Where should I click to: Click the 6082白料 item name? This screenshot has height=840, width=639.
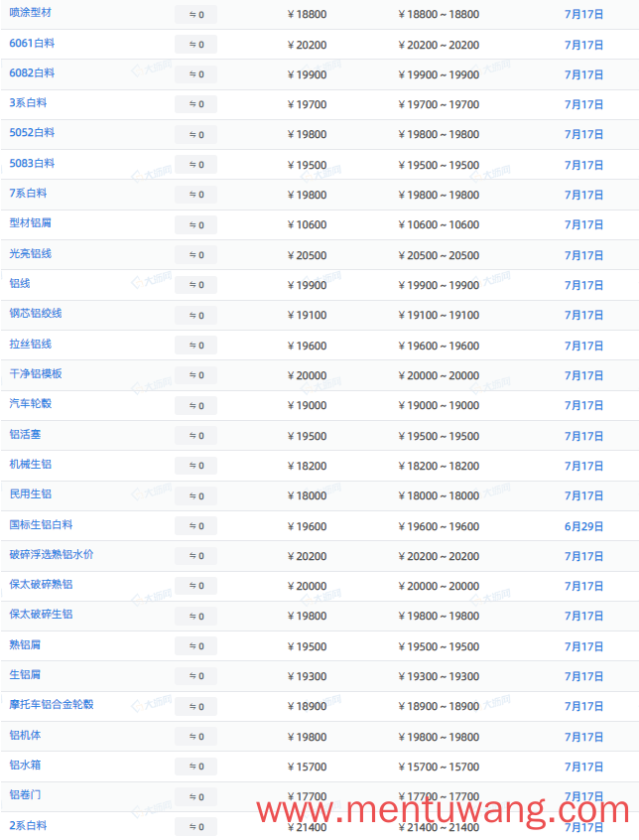pyautogui.click(x=32, y=72)
